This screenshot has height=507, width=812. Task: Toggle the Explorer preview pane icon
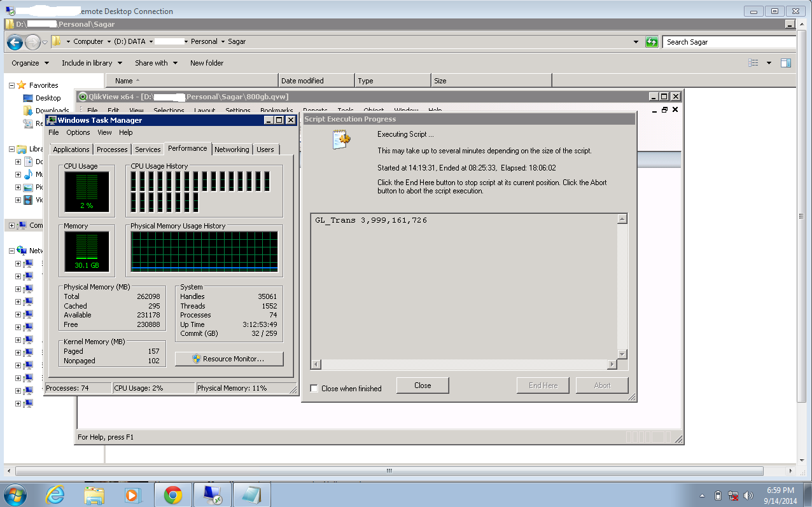(x=786, y=63)
